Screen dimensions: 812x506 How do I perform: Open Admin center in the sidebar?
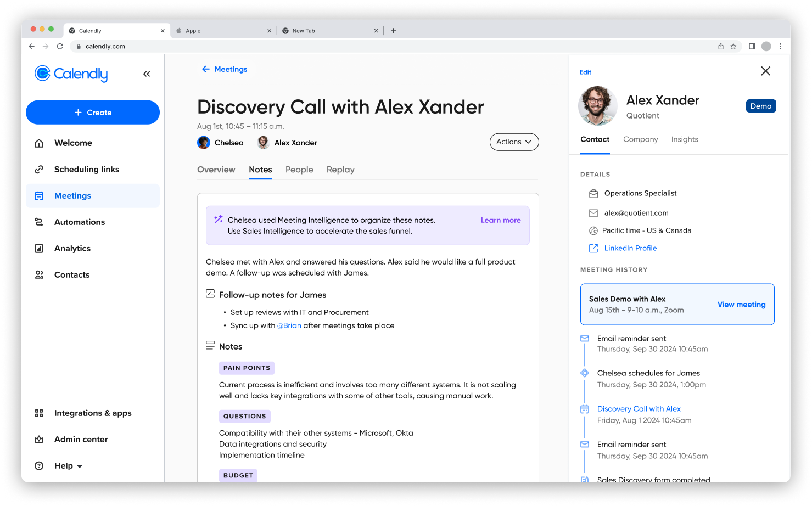[x=93, y=440]
